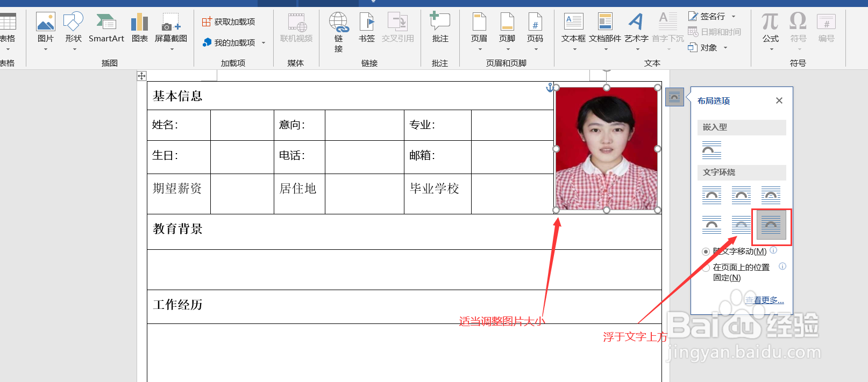The image size is (868, 382).
Task: Click the SmartArt icon in ribbon
Action: (x=106, y=22)
